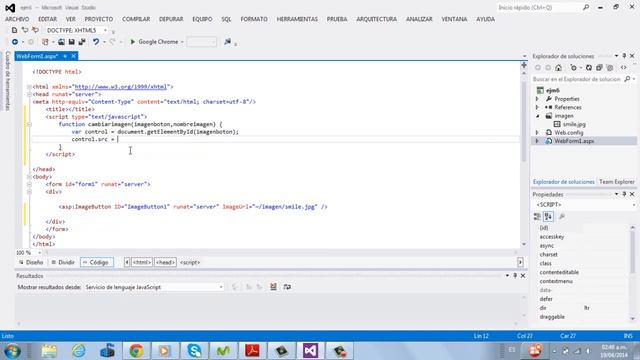640x360 pixels.
Task: Open the Undo history dropdown arrow
Action: 104,42
